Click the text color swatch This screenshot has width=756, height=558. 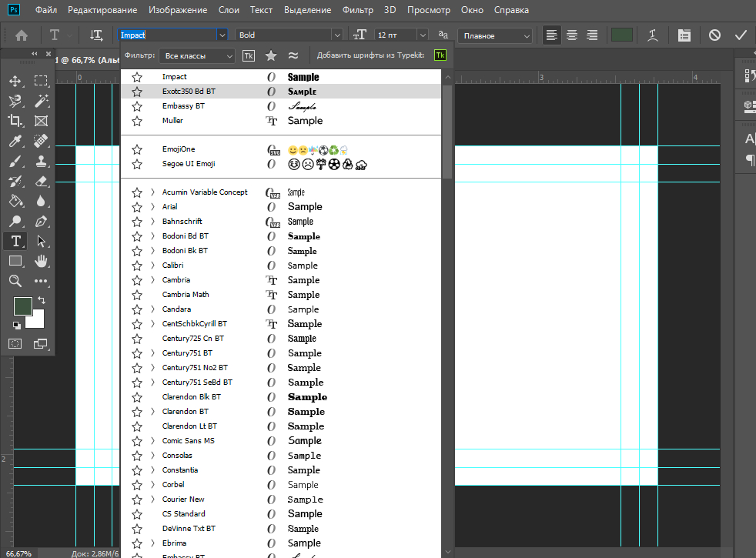pyautogui.click(x=621, y=35)
